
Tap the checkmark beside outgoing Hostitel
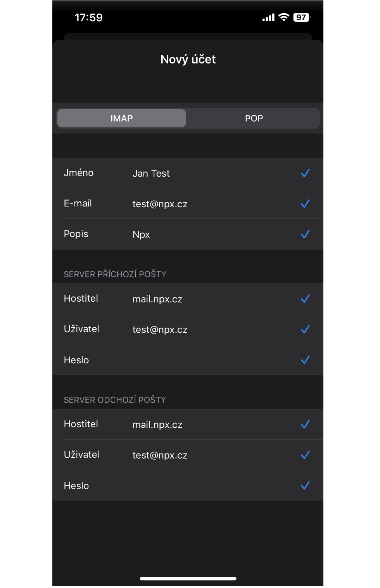[305, 424]
